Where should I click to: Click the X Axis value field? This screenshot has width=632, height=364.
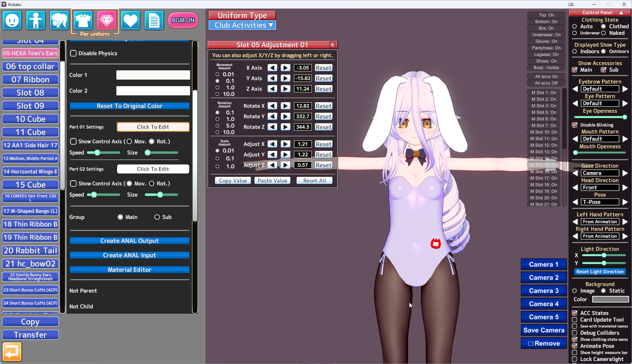point(303,68)
